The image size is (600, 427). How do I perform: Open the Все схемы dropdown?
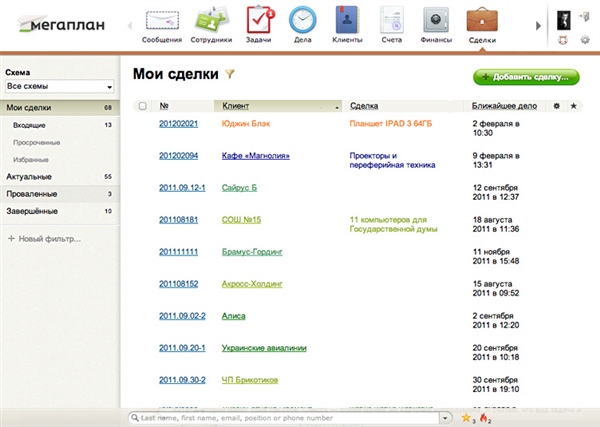click(x=60, y=86)
